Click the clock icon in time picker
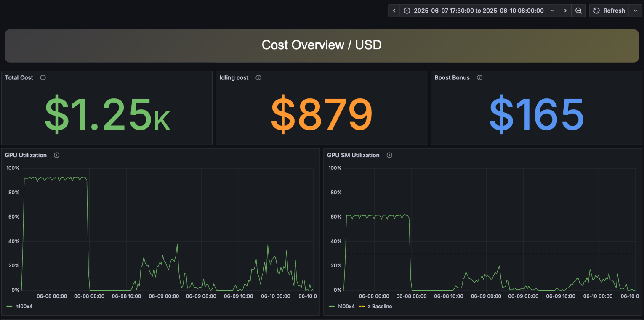 (407, 11)
